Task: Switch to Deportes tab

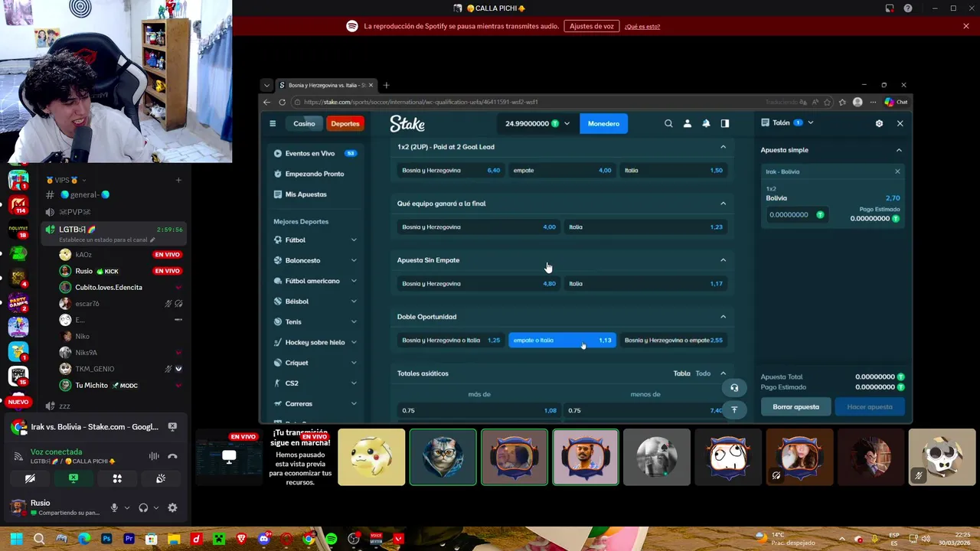Action: pos(345,123)
